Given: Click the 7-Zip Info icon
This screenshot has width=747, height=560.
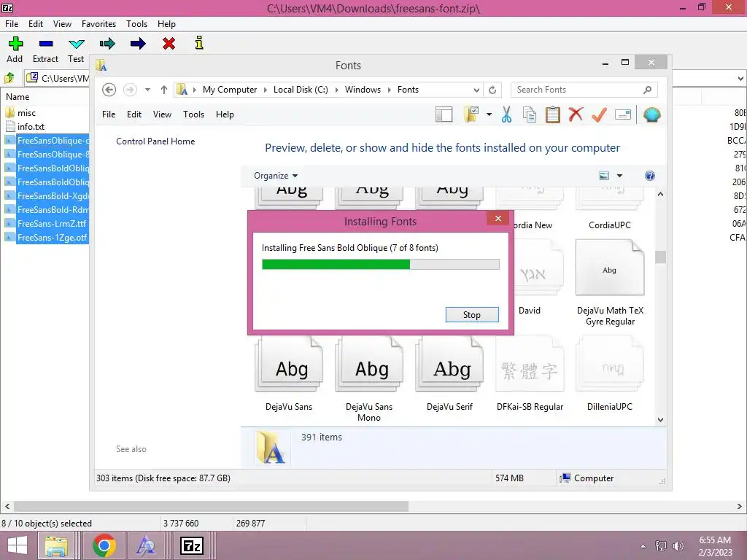Looking at the screenshot, I should pyautogui.click(x=199, y=43).
